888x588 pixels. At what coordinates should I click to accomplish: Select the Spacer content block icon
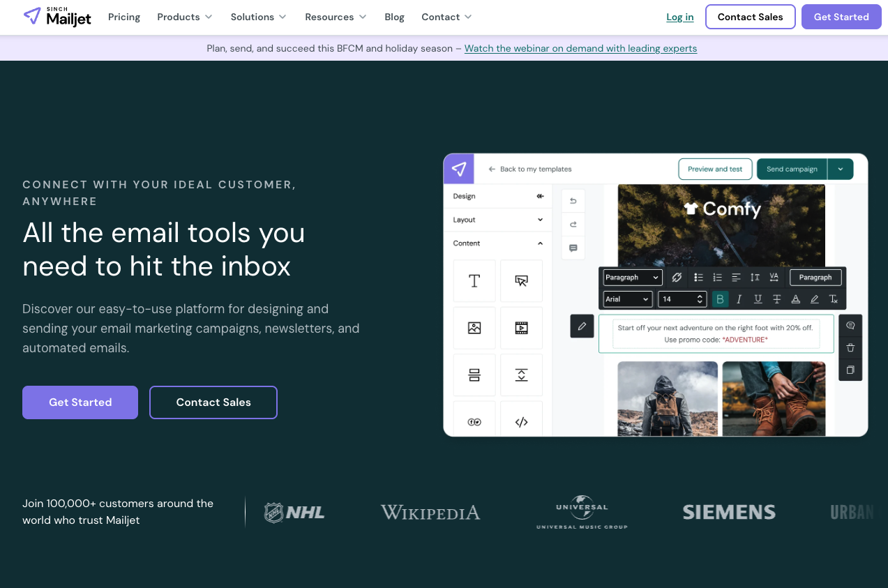[521, 375]
